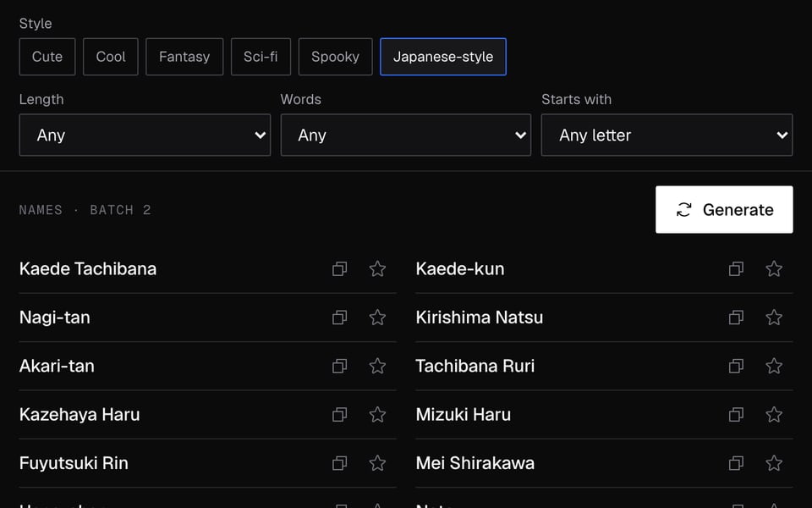Click the name text Kirishima Natsu
The width and height of the screenshot is (812, 508).
tap(479, 317)
